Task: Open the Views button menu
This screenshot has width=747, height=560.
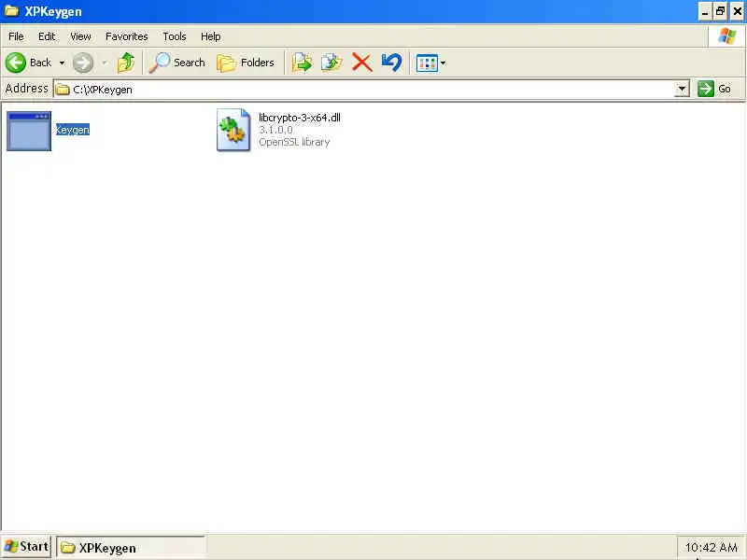Action: click(x=430, y=63)
